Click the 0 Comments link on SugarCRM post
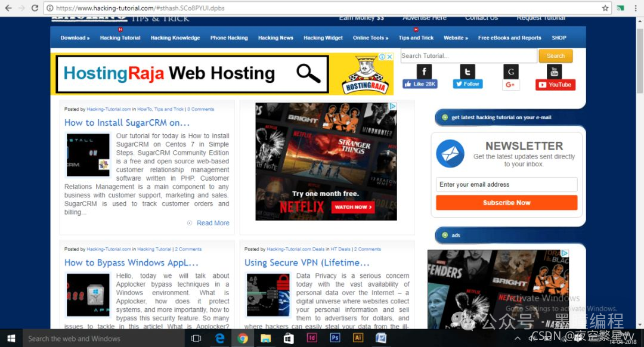 [201, 109]
